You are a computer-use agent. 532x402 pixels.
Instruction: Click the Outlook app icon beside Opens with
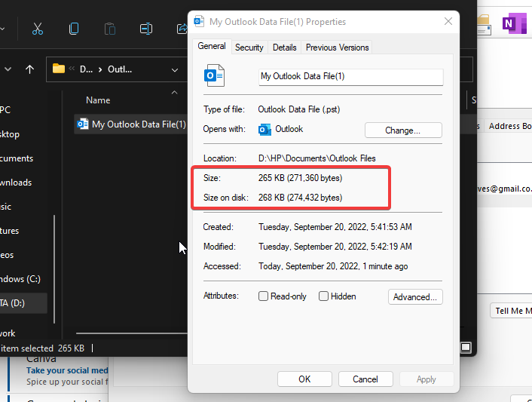264,130
